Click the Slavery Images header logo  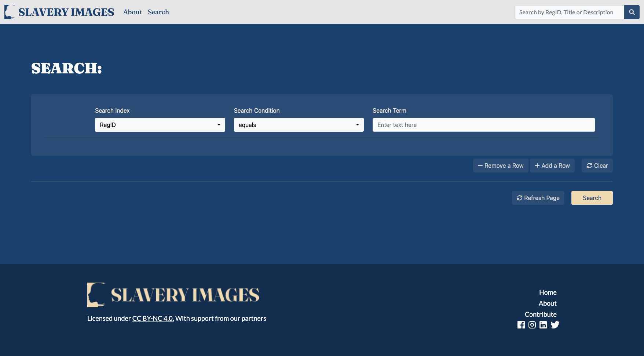[59, 12]
